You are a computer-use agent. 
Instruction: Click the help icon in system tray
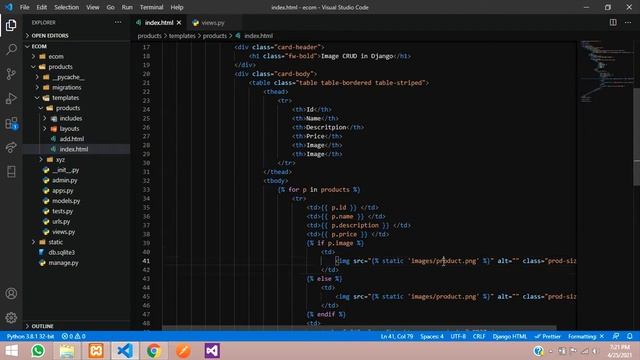538,351
